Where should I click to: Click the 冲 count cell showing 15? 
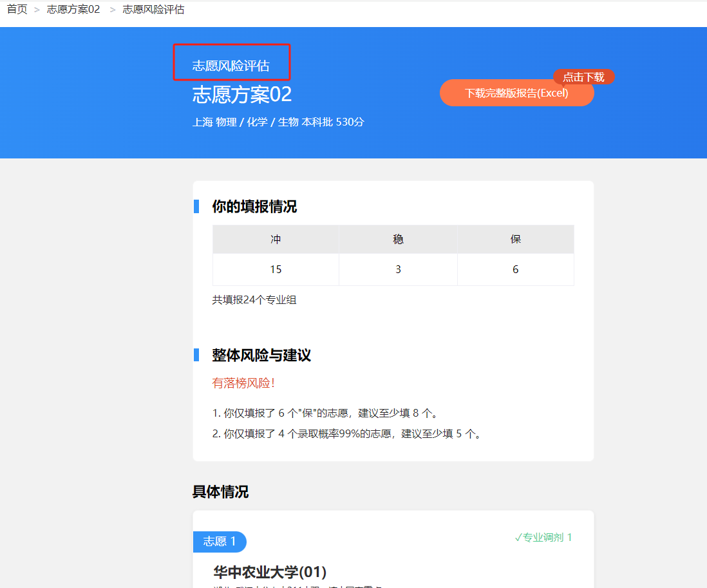tap(276, 269)
